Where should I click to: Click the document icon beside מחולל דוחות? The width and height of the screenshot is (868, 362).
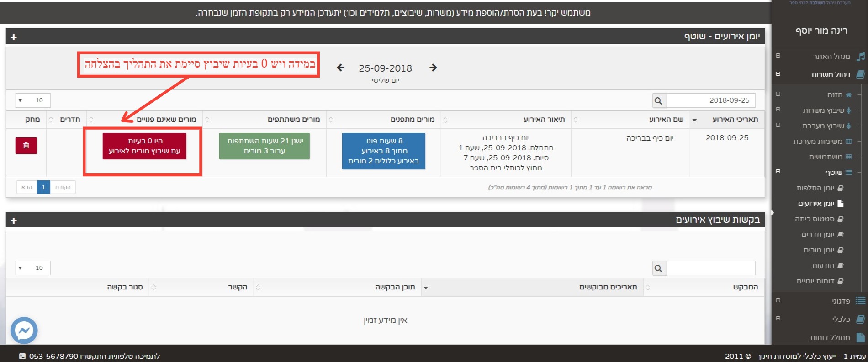click(861, 337)
